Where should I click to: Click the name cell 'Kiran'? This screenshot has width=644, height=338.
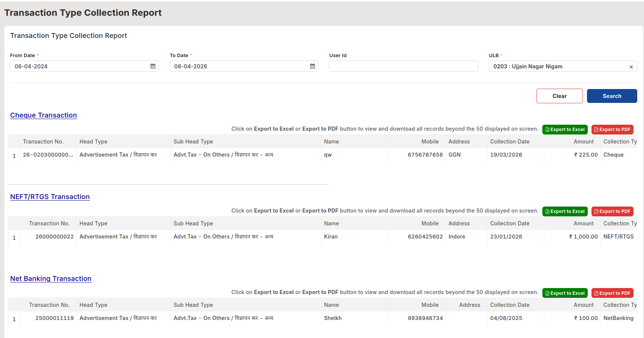pos(355,237)
